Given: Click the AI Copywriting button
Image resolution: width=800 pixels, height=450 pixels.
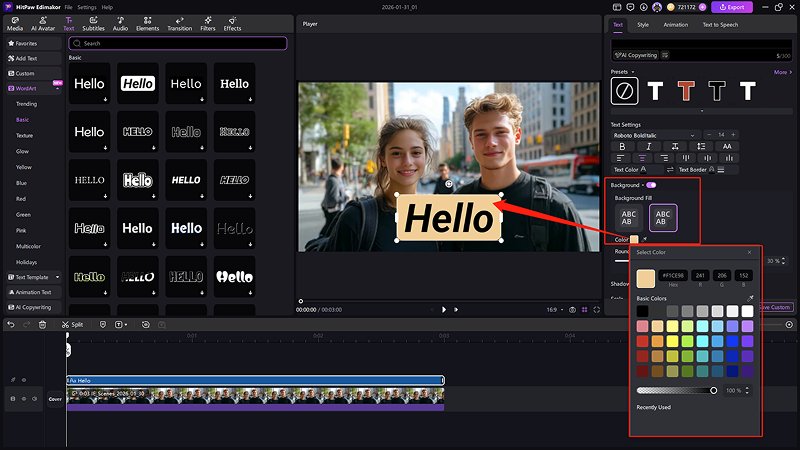Looking at the screenshot, I should point(636,55).
